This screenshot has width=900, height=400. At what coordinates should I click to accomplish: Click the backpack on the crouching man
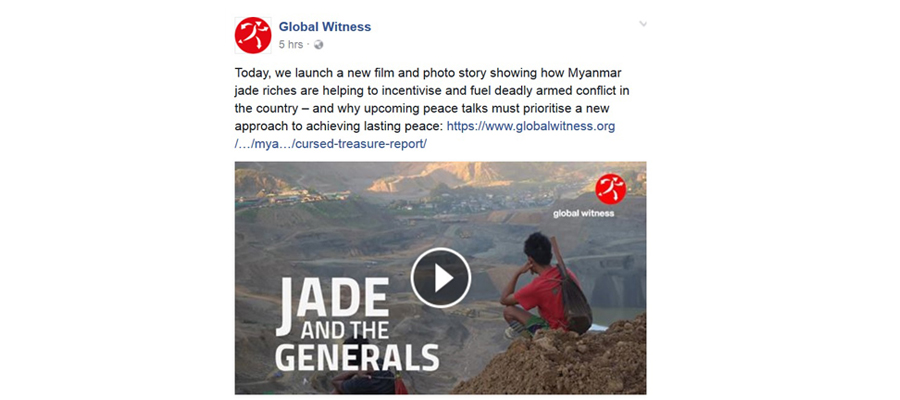572,294
